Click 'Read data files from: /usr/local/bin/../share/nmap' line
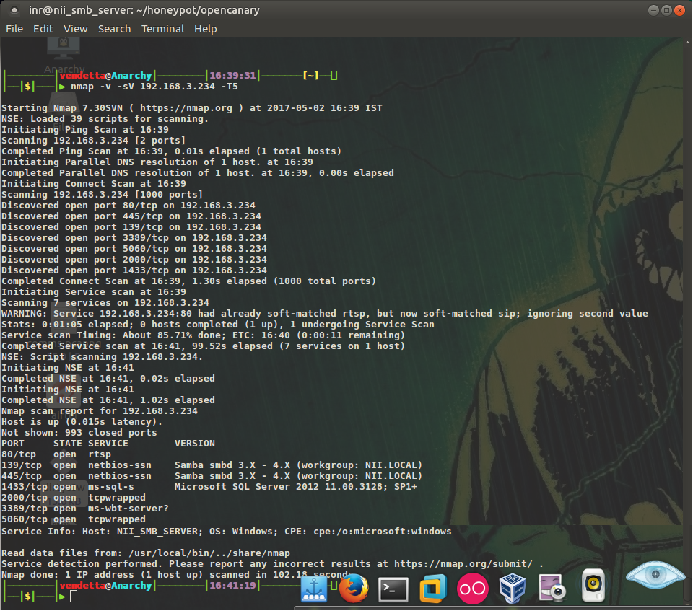 [x=146, y=553]
